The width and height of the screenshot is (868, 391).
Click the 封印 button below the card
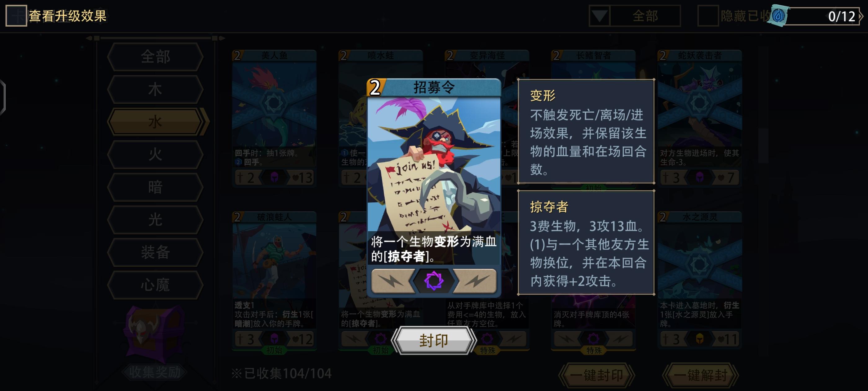[434, 340]
